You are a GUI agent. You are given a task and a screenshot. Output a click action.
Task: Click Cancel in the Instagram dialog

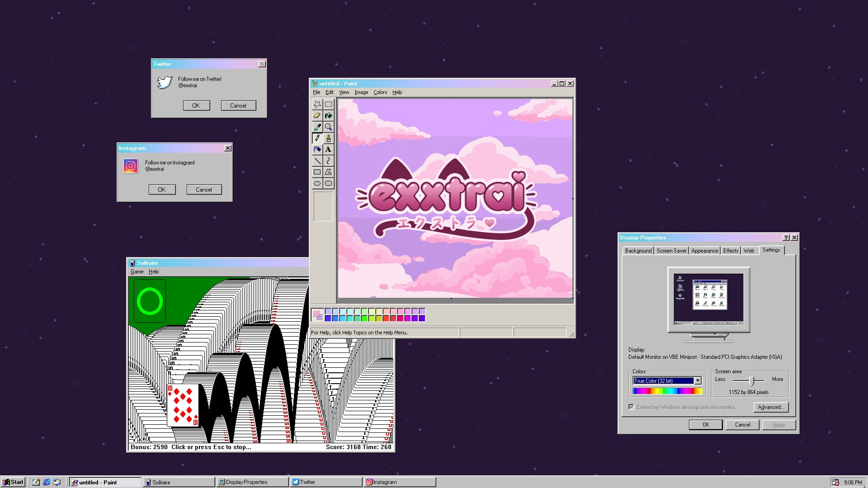[204, 190]
